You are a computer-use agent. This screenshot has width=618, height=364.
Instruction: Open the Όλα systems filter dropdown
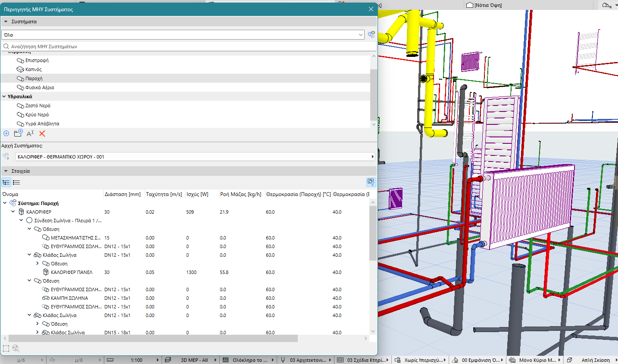(183, 35)
